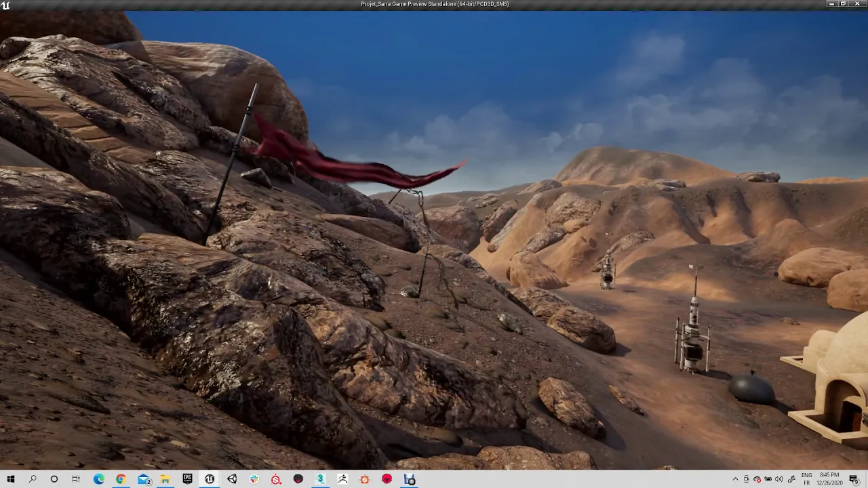Click the Projet_Sarra Game Preview title text

click(x=435, y=4)
